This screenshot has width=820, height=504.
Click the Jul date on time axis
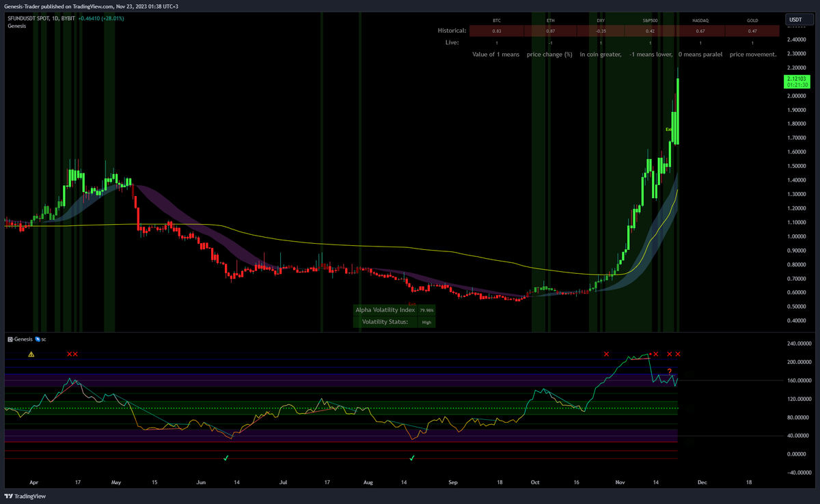pos(282,482)
